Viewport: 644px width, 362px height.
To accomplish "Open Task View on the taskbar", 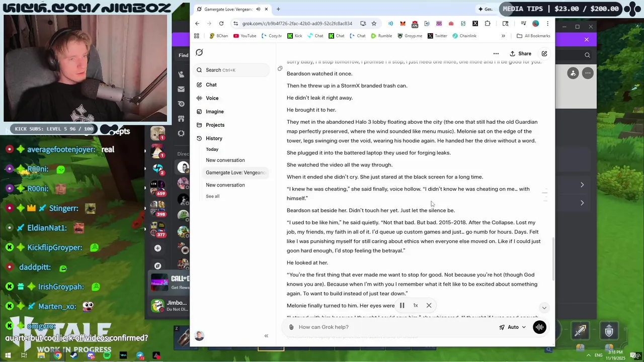I will [24, 355].
